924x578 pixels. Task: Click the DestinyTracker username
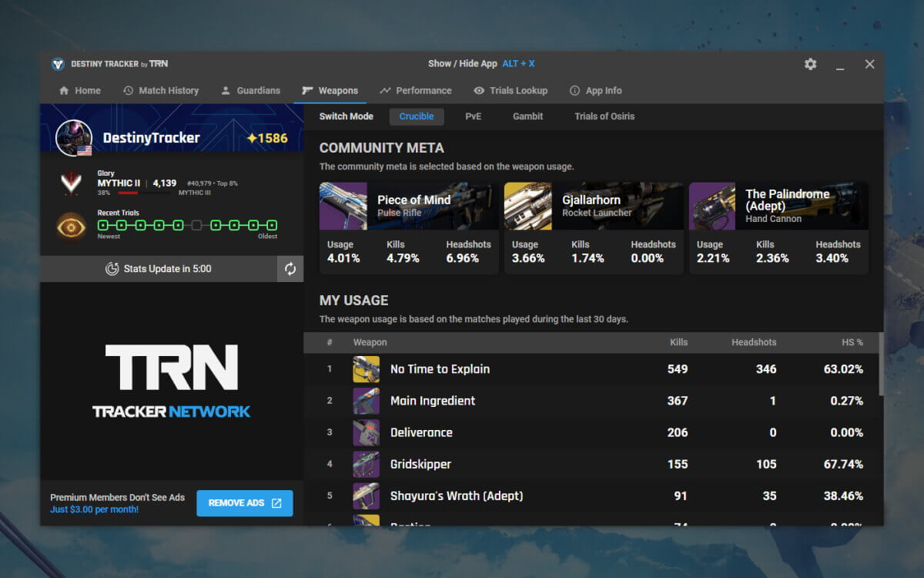(x=151, y=138)
